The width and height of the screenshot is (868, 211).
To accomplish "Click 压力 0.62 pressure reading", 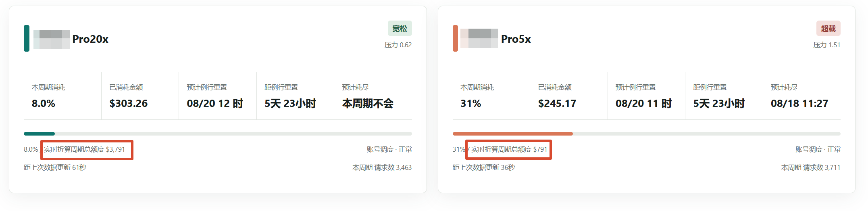I will [398, 45].
